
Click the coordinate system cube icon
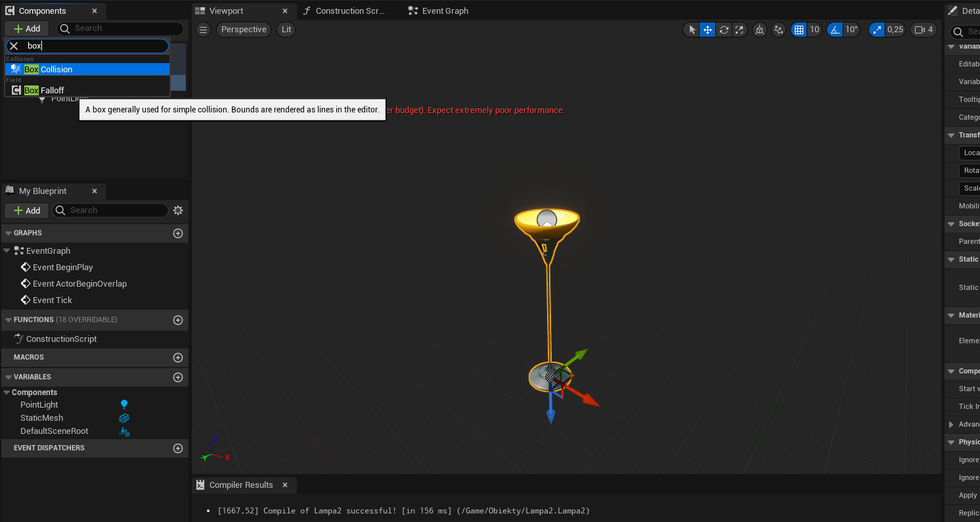tap(760, 30)
